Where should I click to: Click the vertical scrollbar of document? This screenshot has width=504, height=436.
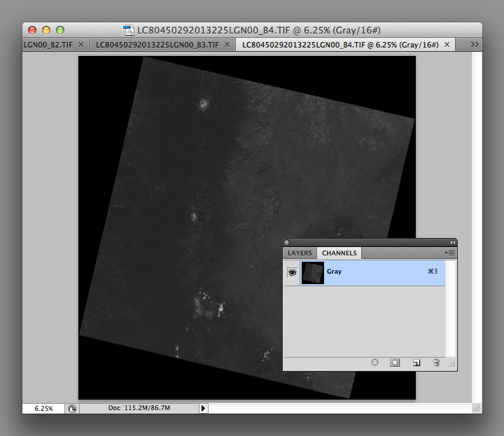(477, 227)
